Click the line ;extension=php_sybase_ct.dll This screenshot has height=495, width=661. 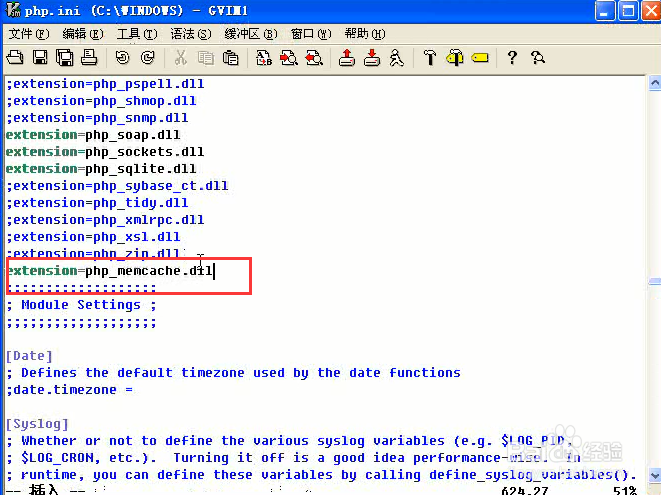click(117, 186)
